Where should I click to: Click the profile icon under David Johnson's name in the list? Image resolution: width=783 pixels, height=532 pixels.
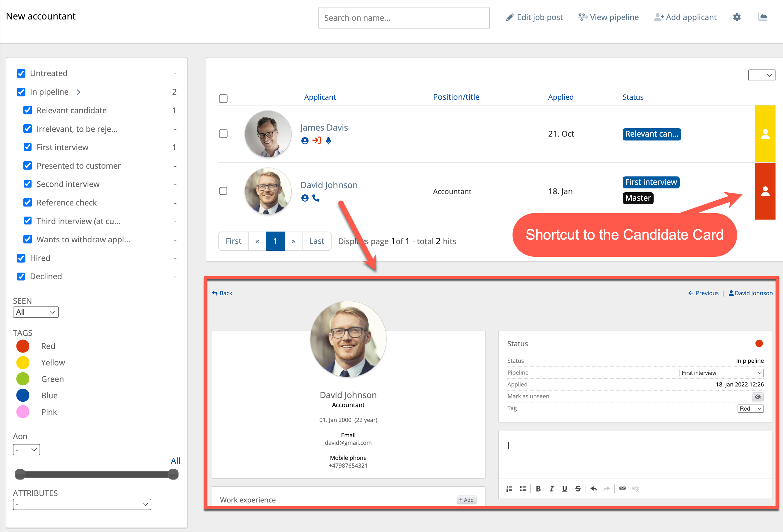coord(305,198)
